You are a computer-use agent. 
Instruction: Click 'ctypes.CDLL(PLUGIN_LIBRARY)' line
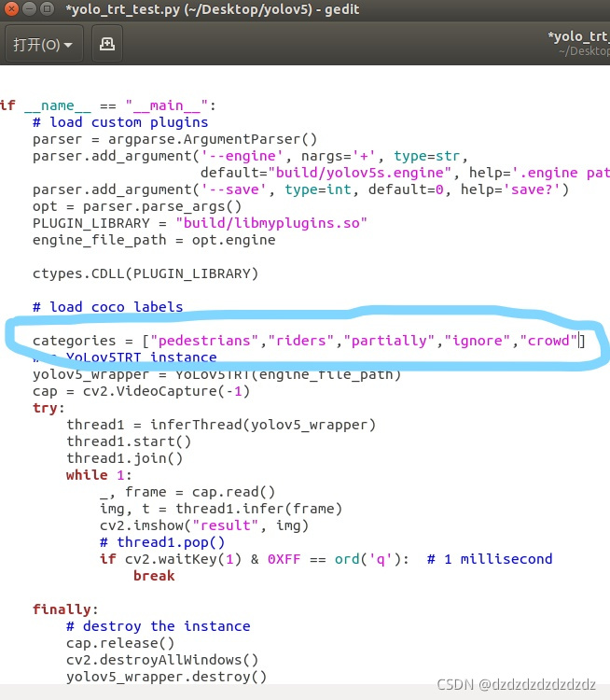pyautogui.click(x=146, y=273)
